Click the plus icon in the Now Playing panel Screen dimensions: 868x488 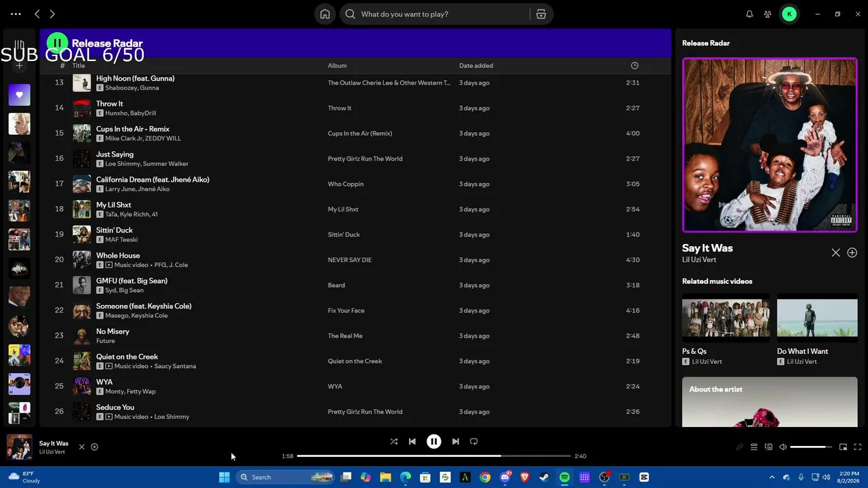(x=852, y=253)
